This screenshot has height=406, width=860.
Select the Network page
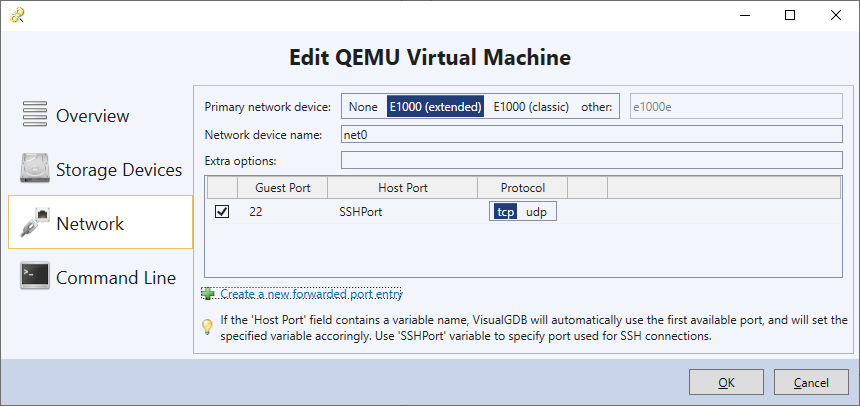click(100, 222)
